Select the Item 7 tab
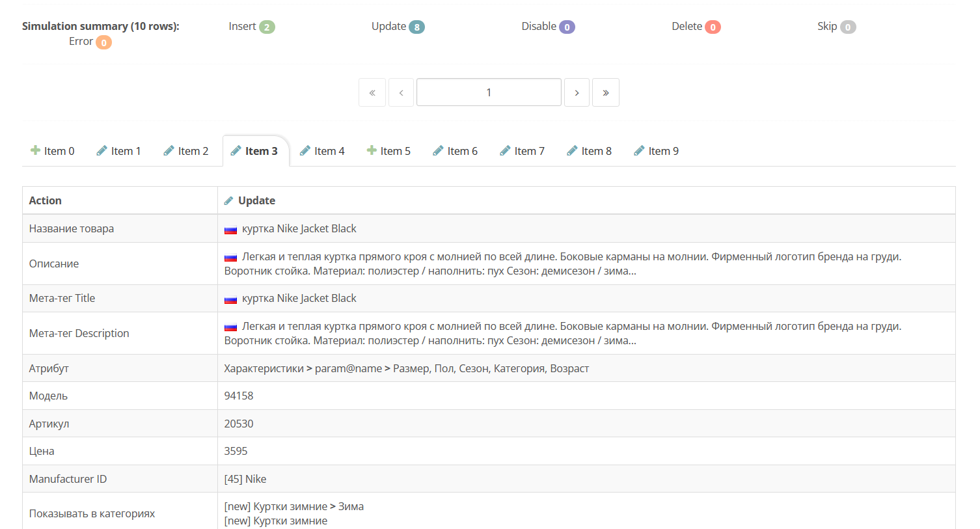This screenshot has width=980, height=529. click(523, 151)
